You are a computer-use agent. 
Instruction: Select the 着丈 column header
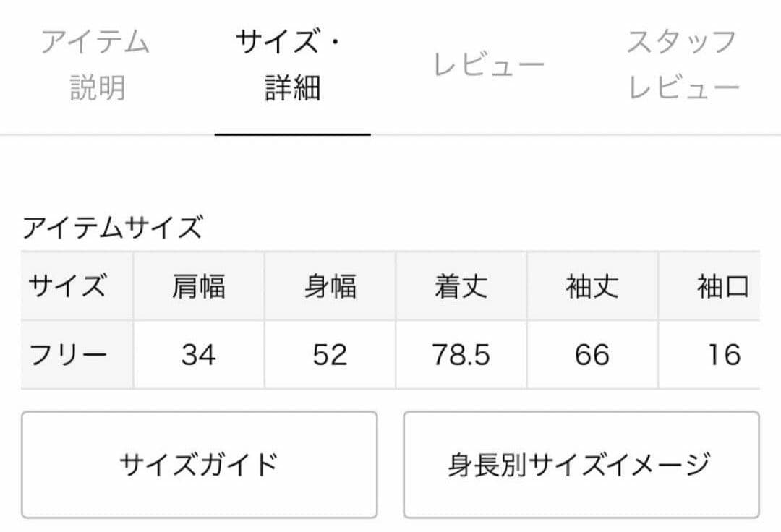(461, 287)
